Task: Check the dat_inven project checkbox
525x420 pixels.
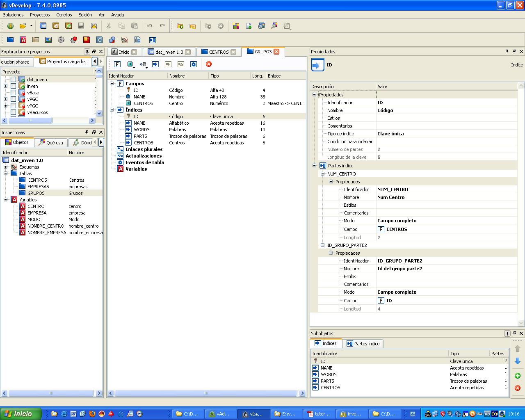Action: coord(14,80)
